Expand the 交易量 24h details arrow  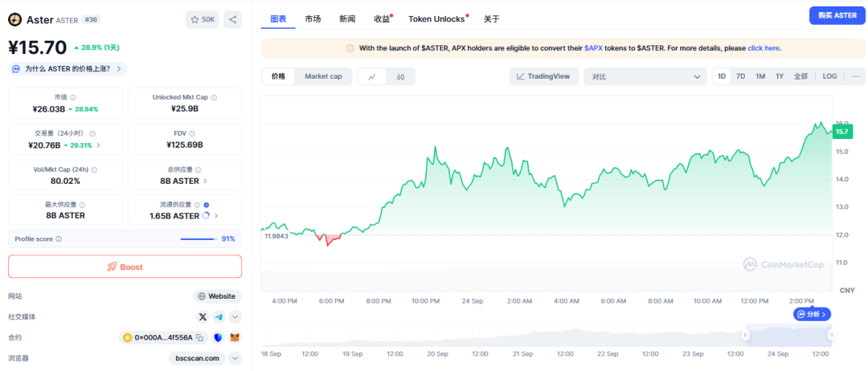pyautogui.click(x=99, y=145)
